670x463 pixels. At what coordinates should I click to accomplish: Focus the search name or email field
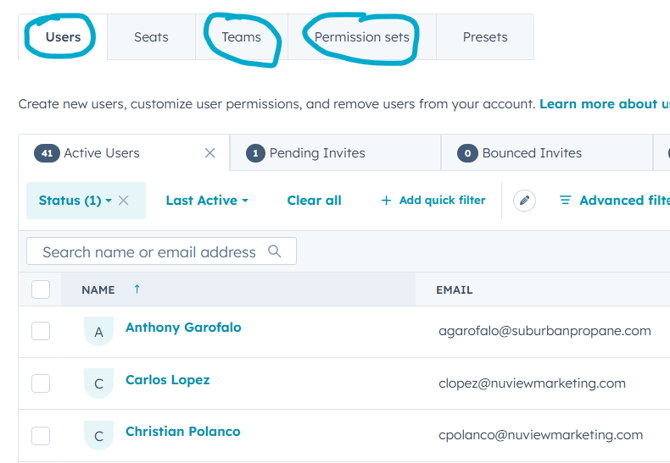[x=148, y=252]
